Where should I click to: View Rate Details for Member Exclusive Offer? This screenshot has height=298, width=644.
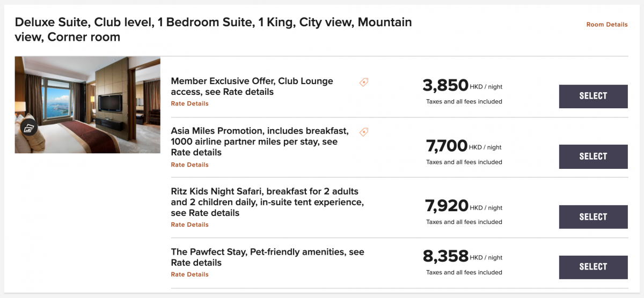click(189, 104)
